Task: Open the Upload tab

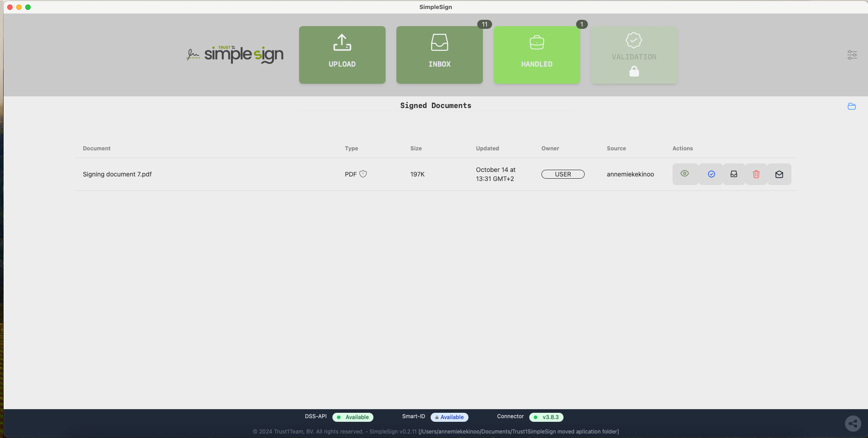Action: [x=342, y=55]
